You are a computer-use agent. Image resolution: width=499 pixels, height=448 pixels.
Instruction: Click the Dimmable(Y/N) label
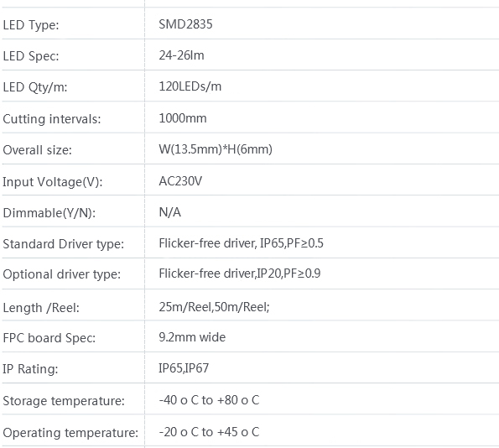(x=49, y=213)
